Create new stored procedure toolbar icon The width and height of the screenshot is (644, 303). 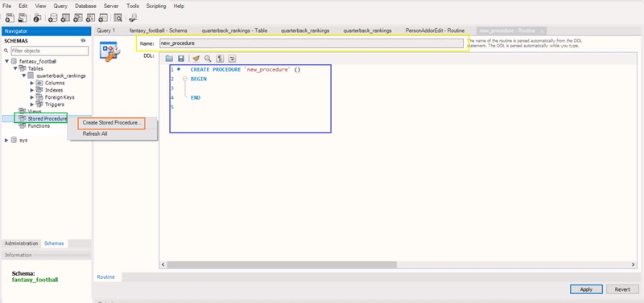coord(91,18)
